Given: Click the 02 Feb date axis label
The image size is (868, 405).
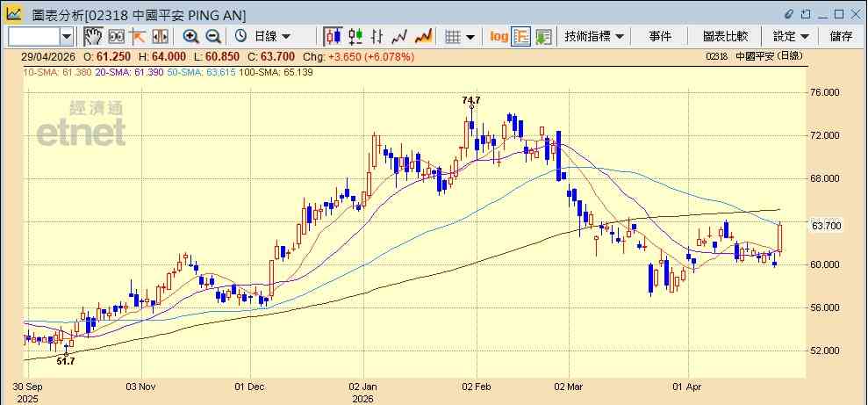Looking at the screenshot, I should [x=477, y=387].
